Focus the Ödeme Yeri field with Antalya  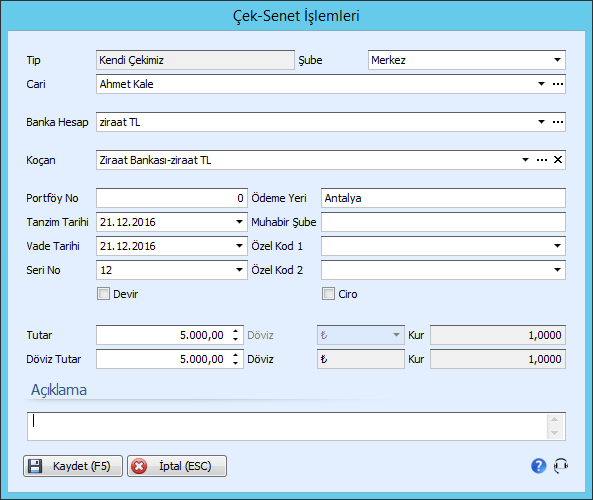(x=443, y=198)
